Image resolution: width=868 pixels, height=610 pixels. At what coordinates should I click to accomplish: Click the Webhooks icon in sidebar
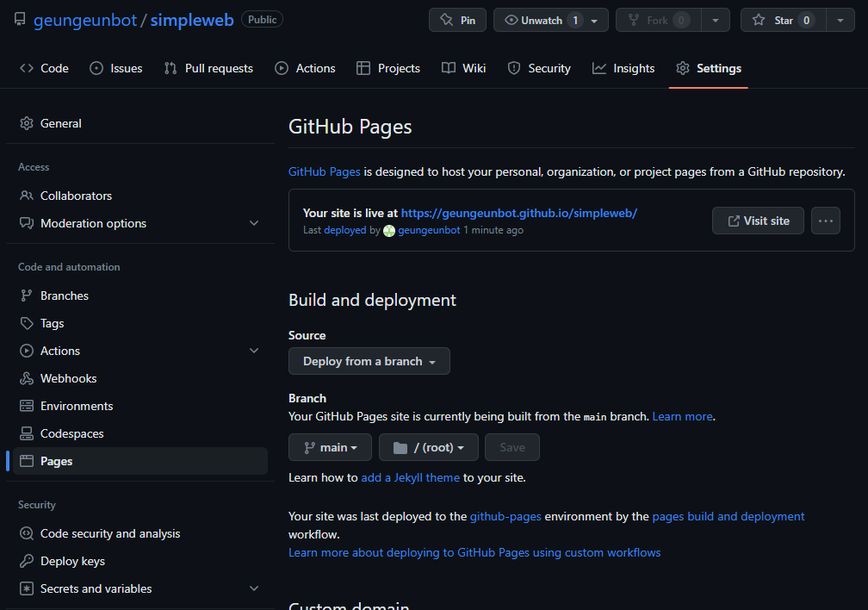tap(27, 378)
